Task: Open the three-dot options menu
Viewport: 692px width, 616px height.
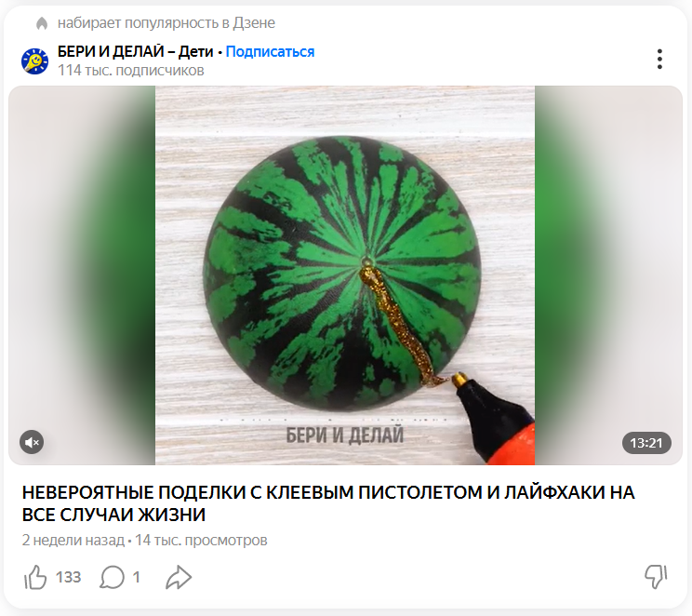Action: 659,60
